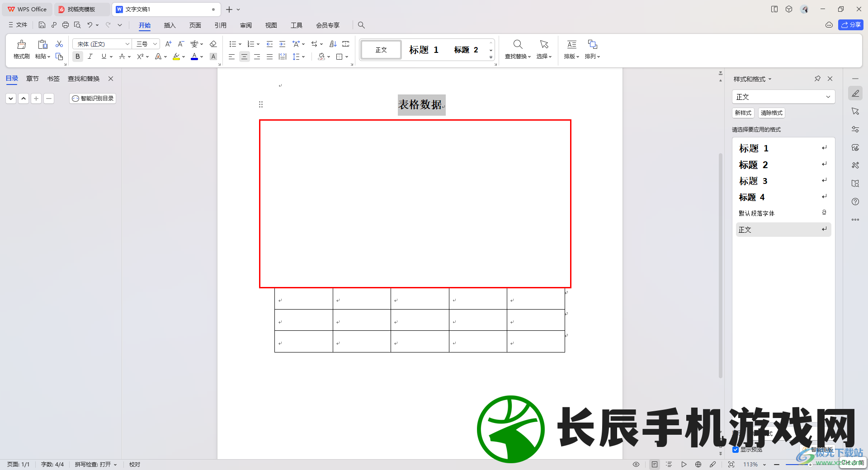Toggle eye-protection mode icon in status bar
868x470 pixels.
coord(636,464)
